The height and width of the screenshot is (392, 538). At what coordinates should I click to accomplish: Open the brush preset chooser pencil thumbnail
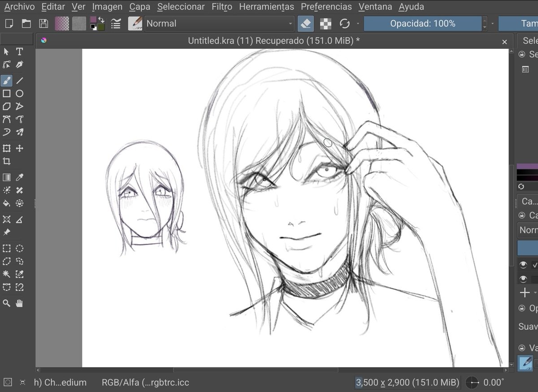tap(135, 24)
